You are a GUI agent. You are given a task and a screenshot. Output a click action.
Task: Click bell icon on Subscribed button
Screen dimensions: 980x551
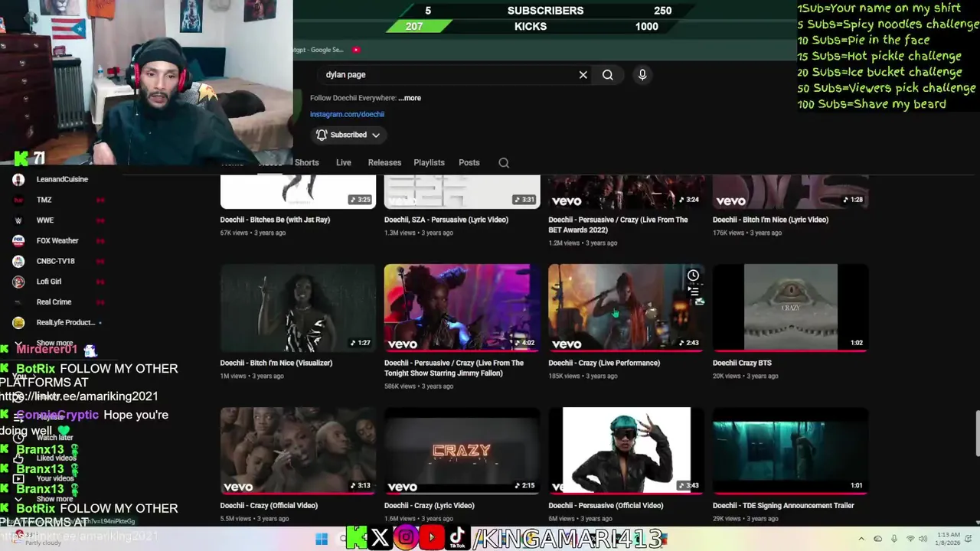pyautogui.click(x=322, y=135)
